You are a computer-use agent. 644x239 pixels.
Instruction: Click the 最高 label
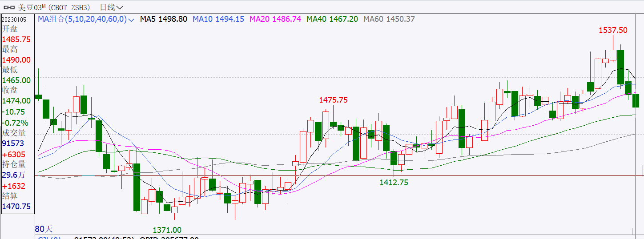[10, 49]
